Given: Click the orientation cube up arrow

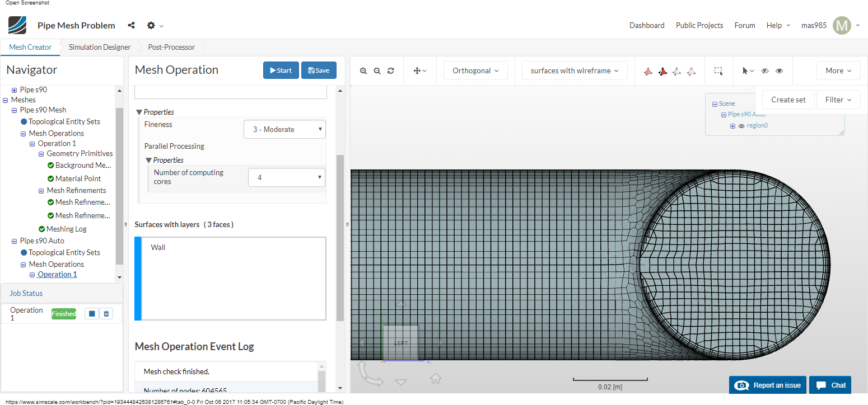Looking at the screenshot, I should tap(401, 304).
